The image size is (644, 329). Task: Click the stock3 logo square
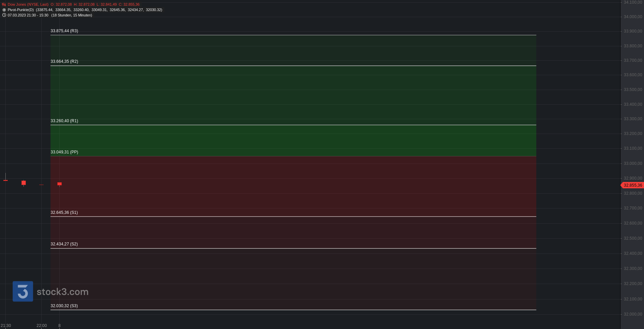[x=23, y=291]
